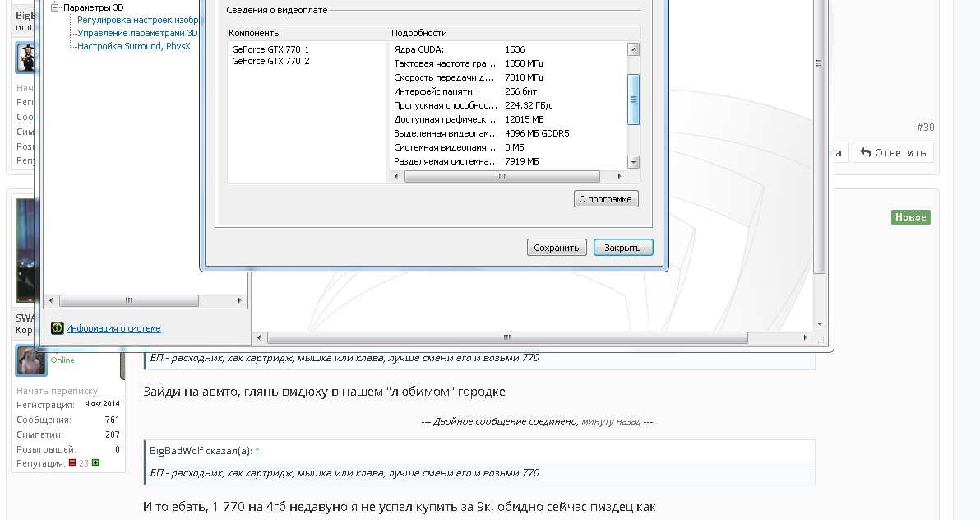Click the tree pane horizontal scroll thumb
The height and width of the screenshot is (520, 980).
[x=129, y=301]
